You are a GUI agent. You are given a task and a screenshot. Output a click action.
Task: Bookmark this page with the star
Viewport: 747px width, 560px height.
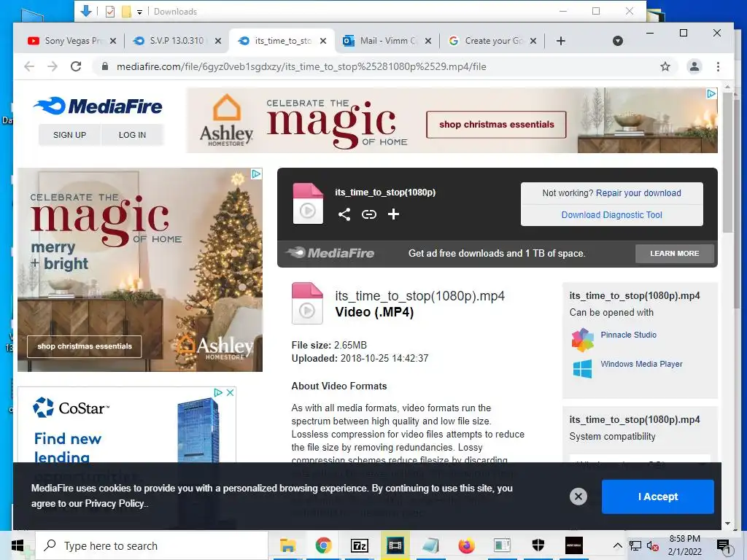click(x=665, y=66)
